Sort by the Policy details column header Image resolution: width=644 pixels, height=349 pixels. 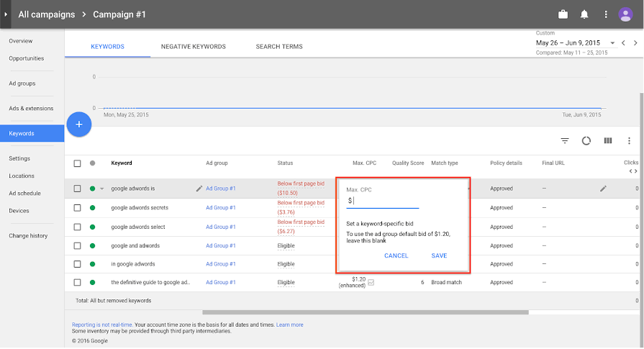click(x=506, y=163)
